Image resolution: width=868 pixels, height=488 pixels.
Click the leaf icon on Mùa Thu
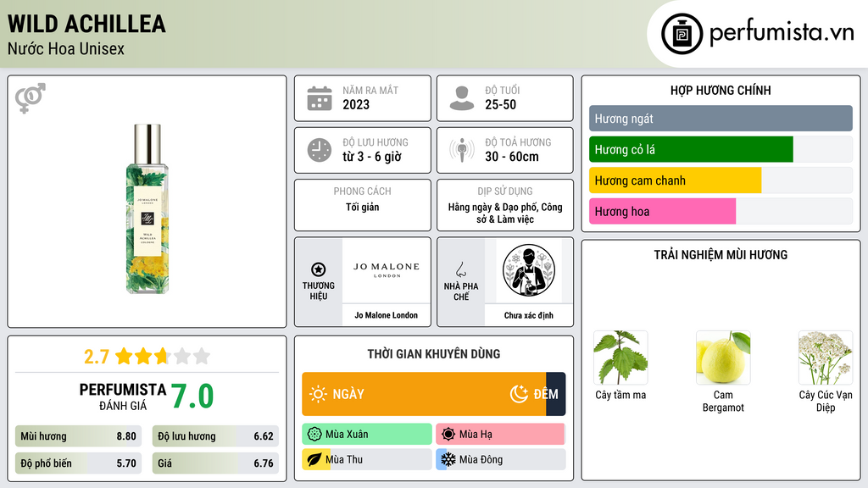click(314, 459)
